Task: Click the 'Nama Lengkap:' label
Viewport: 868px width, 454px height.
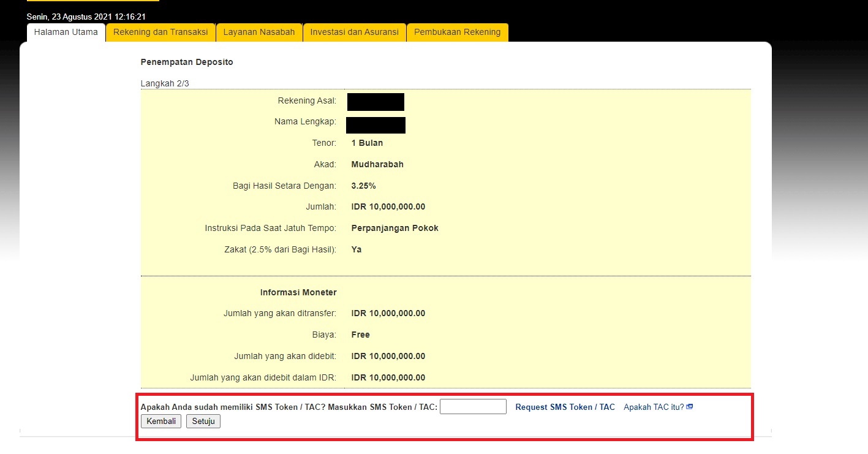Action: tap(305, 122)
